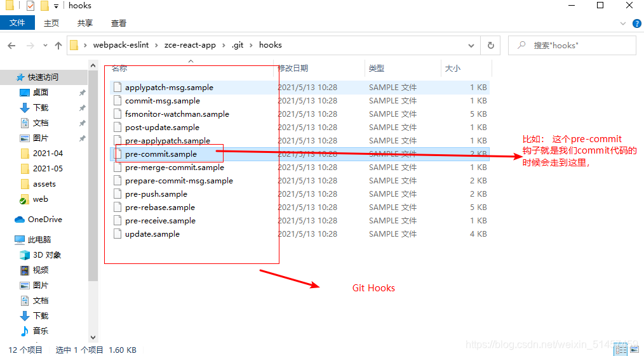This screenshot has width=644, height=356.
Task: Sort by the 大小 column header
Action: (453, 68)
